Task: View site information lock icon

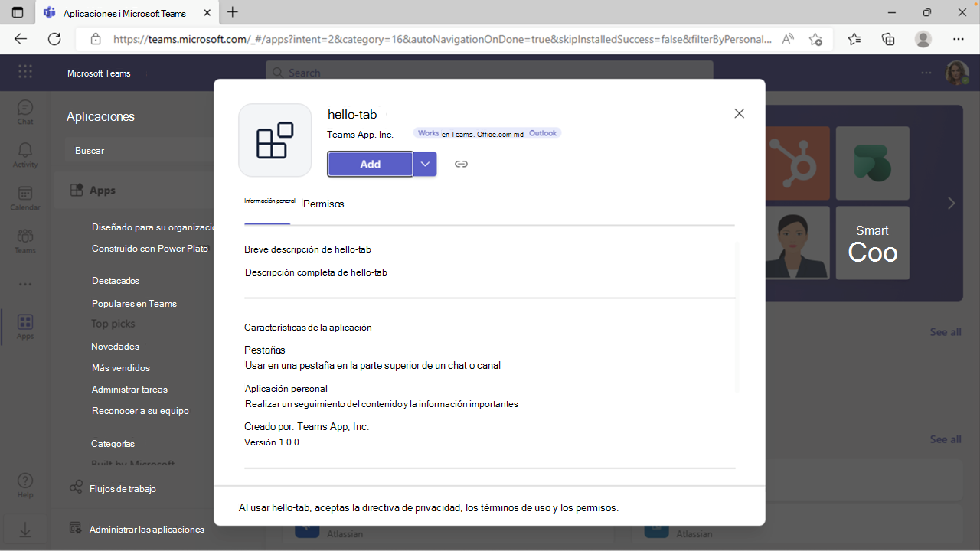Action: click(96, 39)
